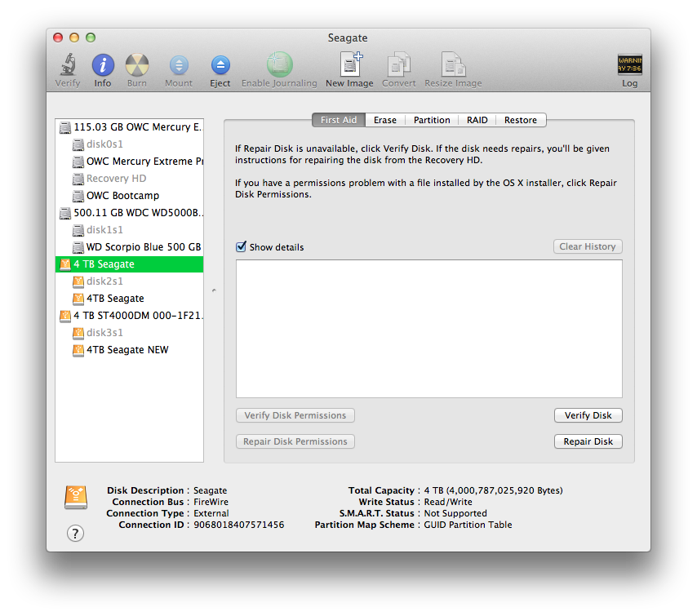697x616 pixels.
Task: Click the Burn toolbar icon
Action: click(137, 65)
